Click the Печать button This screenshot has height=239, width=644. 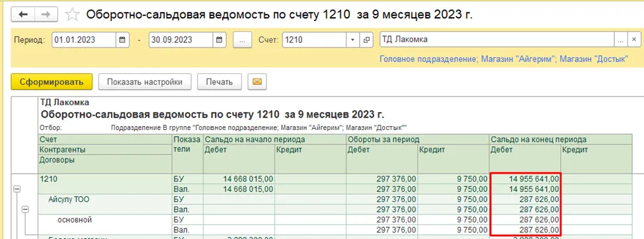pyautogui.click(x=220, y=82)
